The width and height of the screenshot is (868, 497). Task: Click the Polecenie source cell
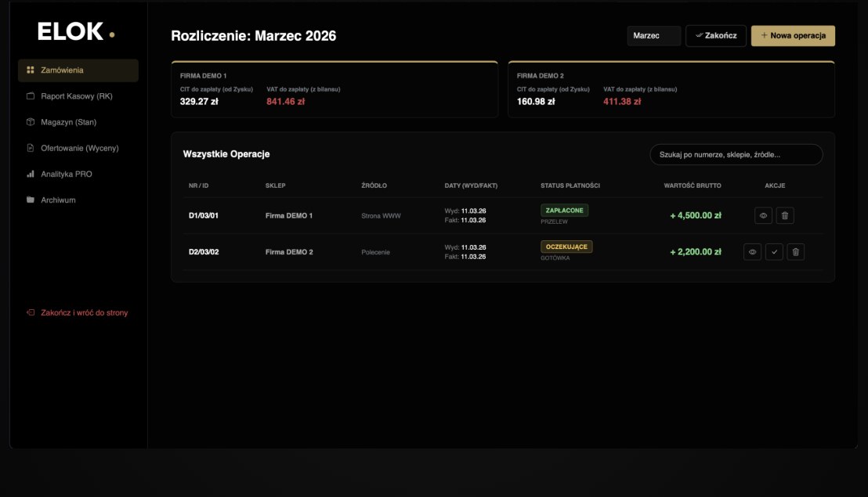click(375, 252)
